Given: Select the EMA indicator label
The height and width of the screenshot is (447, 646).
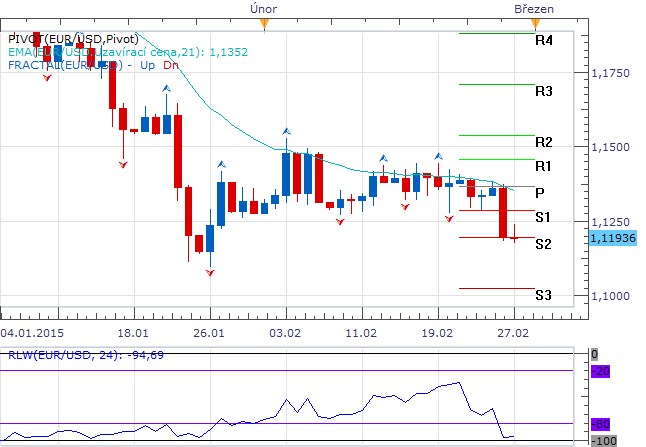Looking at the screenshot, I should click(126, 52).
